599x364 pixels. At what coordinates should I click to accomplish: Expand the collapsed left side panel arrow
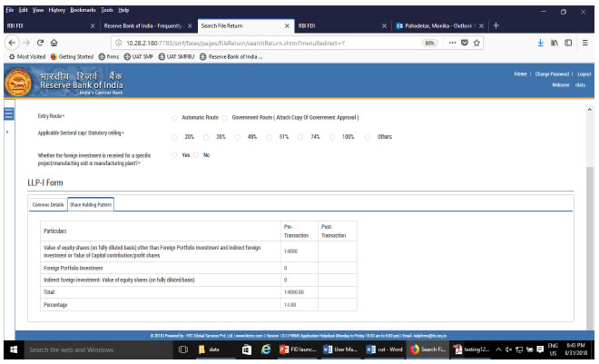coord(7,133)
